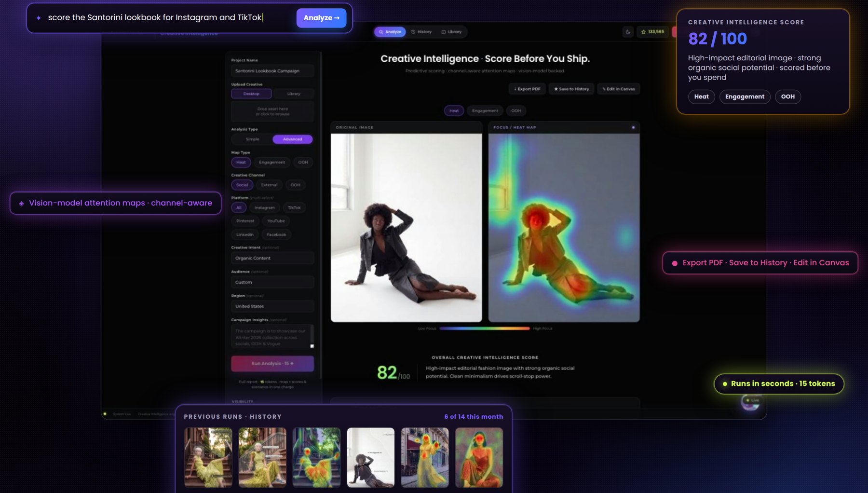Toggle the Facebook platform chip

pyautogui.click(x=276, y=234)
